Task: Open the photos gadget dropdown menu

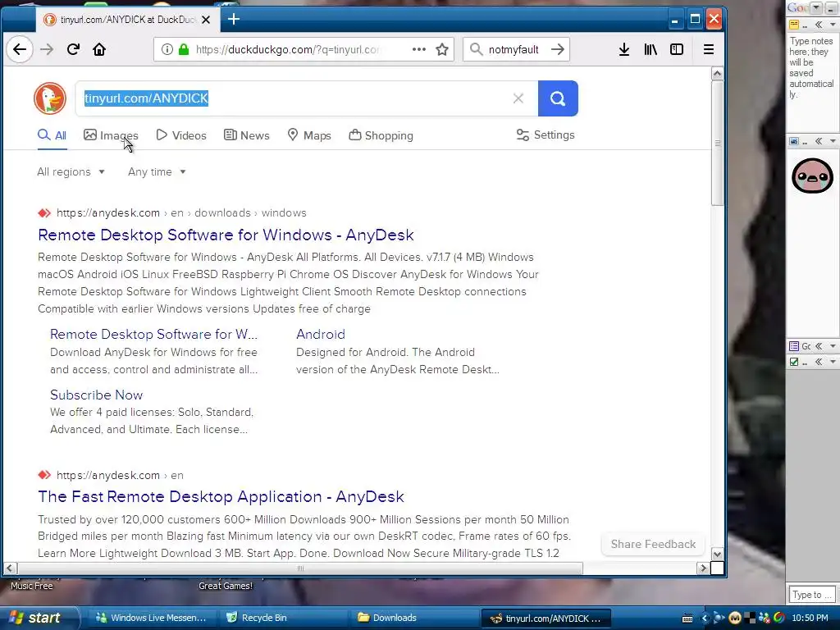Action: pyautogui.click(x=833, y=141)
